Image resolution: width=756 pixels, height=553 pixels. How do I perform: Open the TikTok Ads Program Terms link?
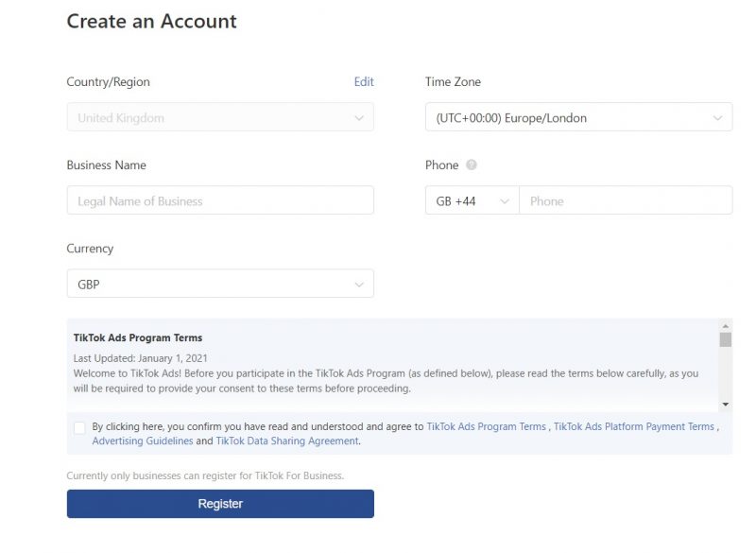486,427
